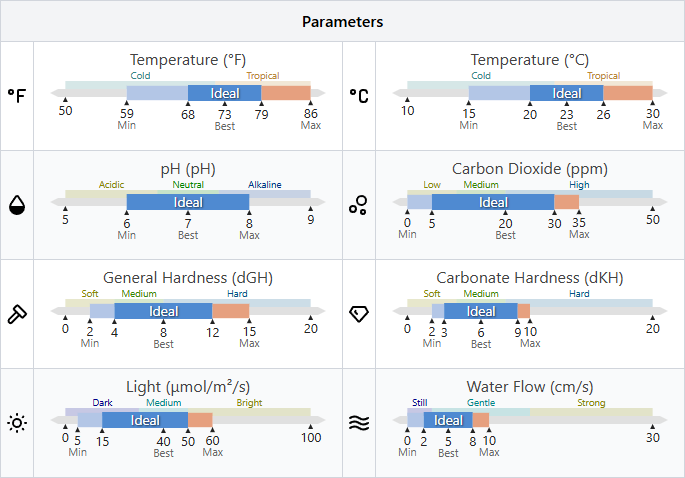Screen dimensions: 685x478
Task: Click the Temperature (°C) title
Action: coord(529,61)
